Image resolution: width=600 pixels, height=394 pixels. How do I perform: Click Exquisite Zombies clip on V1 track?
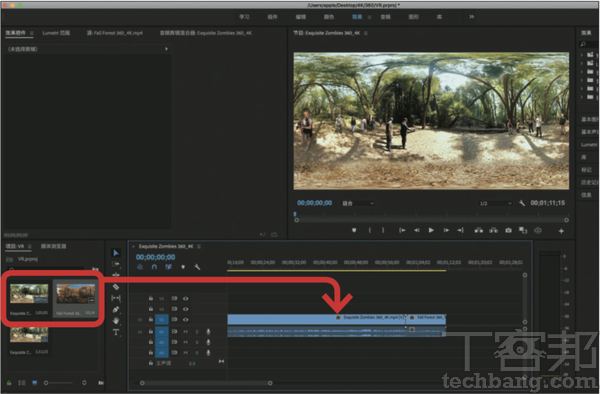pyautogui.click(x=316, y=319)
